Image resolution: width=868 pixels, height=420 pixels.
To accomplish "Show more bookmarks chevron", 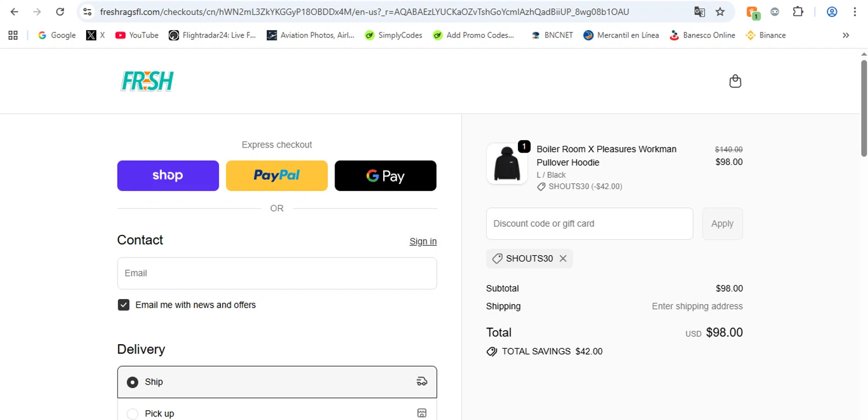I will [x=846, y=35].
